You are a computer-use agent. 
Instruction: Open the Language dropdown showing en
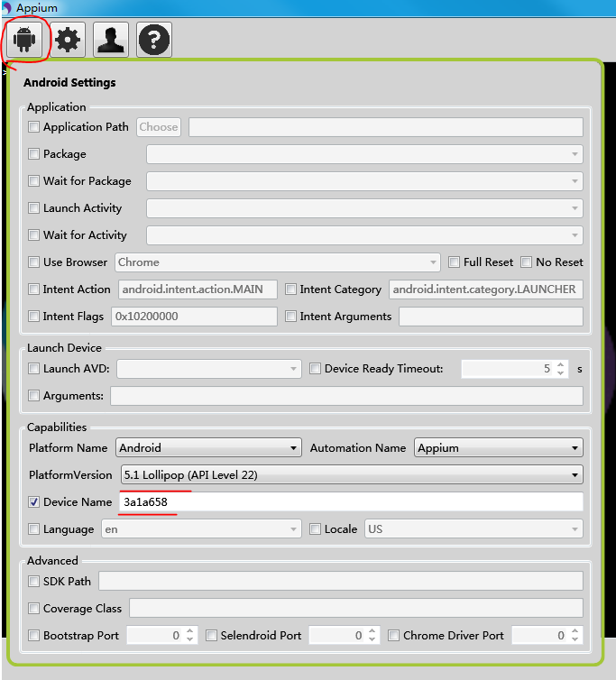(x=201, y=529)
